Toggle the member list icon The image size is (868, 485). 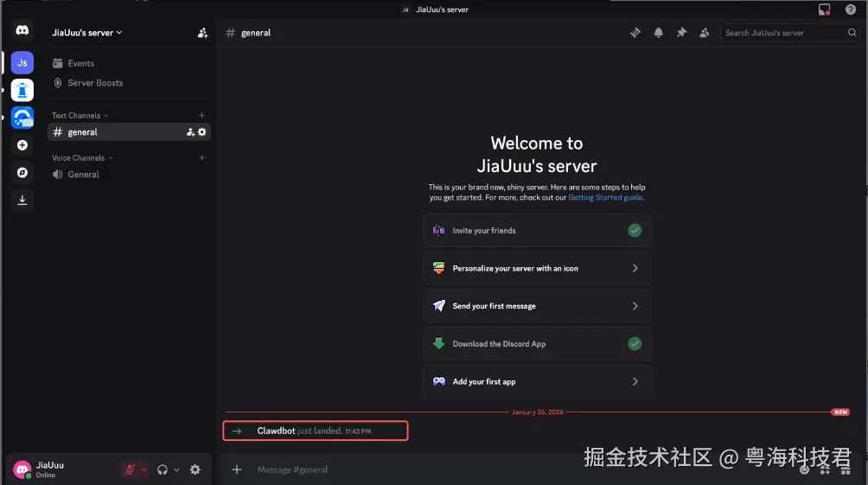tap(704, 33)
